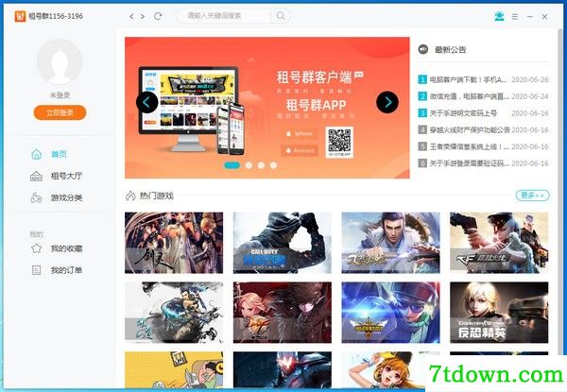The width and height of the screenshot is (567, 392).
Task: Open the DNF game thumbnail
Action: tap(282, 313)
